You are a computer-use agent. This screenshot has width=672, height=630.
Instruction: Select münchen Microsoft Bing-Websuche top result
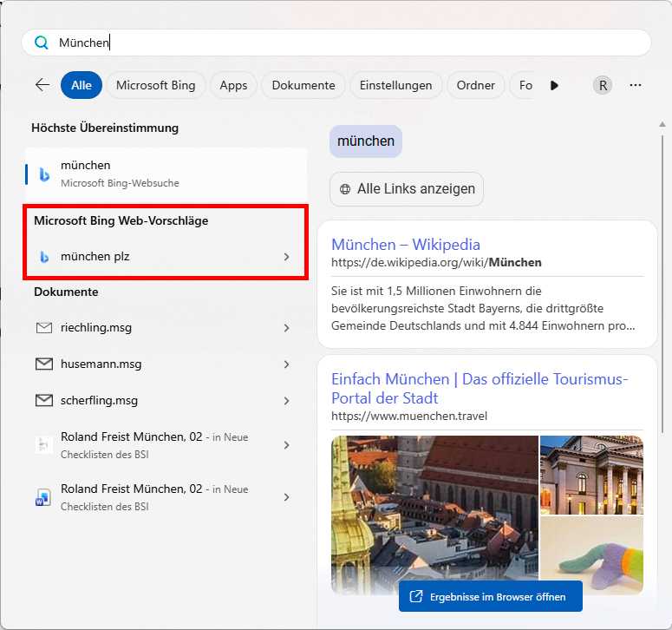point(166,174)
